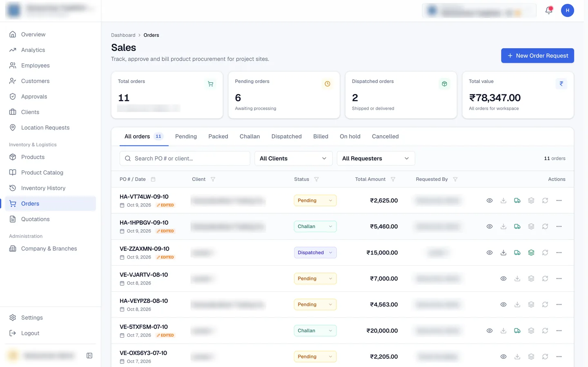Change Challan status of HA-1HPBGV-09-10
The image size is (588, 367).
click(x=315, y=226)
